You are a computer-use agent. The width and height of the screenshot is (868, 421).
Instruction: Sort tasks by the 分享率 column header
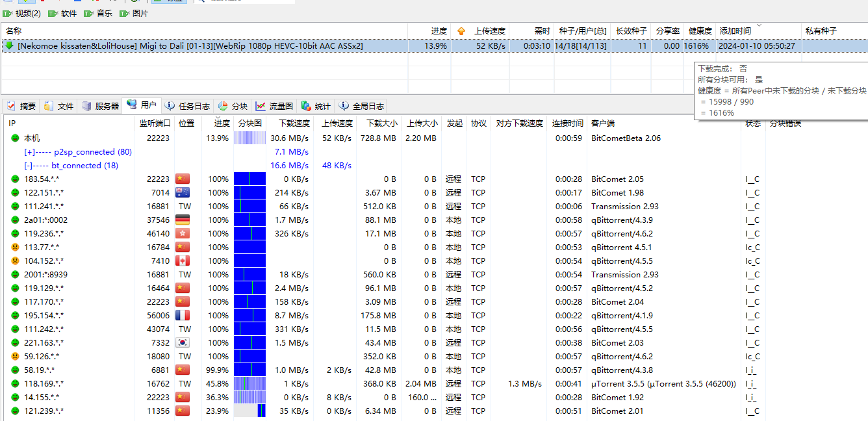[667, 31]
